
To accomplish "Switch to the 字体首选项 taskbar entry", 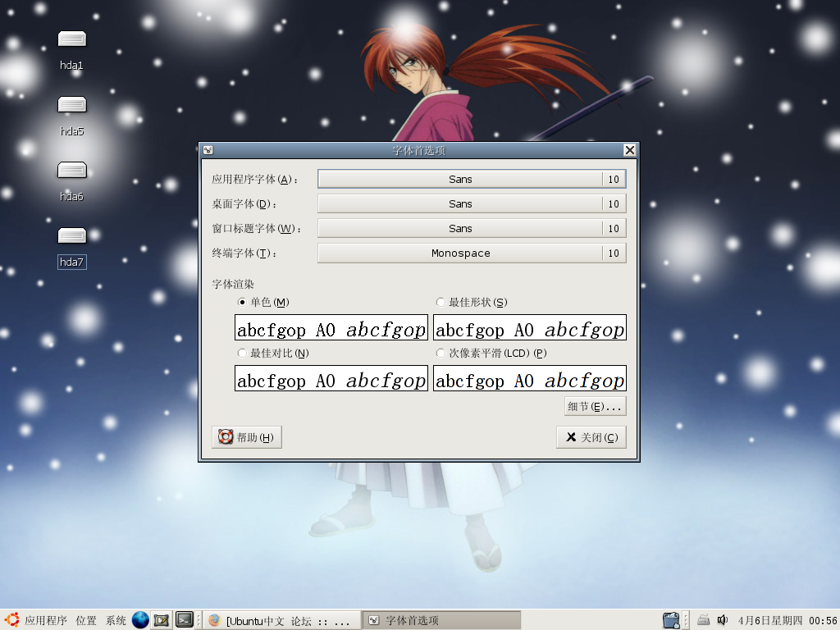I will [441, 620].
